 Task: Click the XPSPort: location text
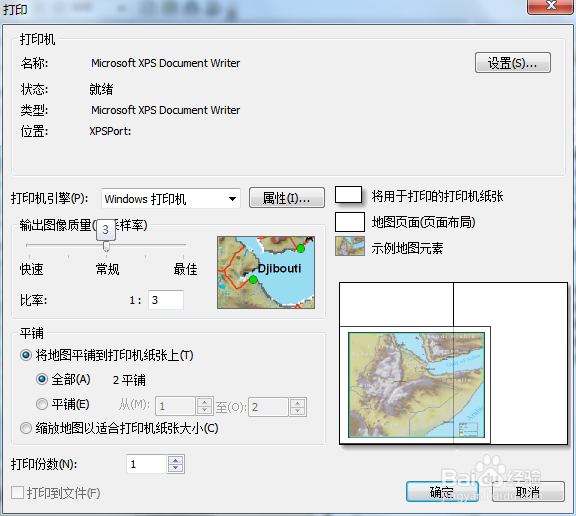click(x=111, y=131)
